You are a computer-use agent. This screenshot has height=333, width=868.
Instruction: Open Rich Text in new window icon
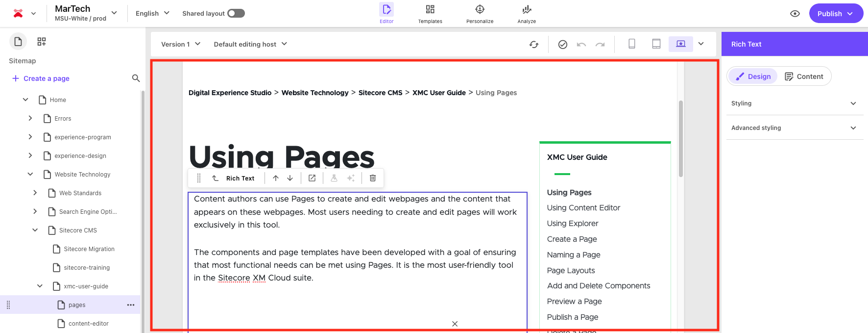click(x=312, y=178)
